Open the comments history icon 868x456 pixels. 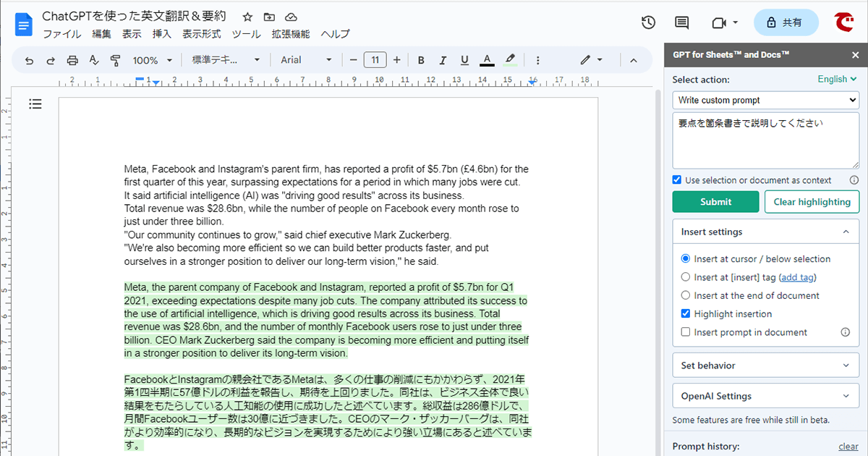(681, 22)
